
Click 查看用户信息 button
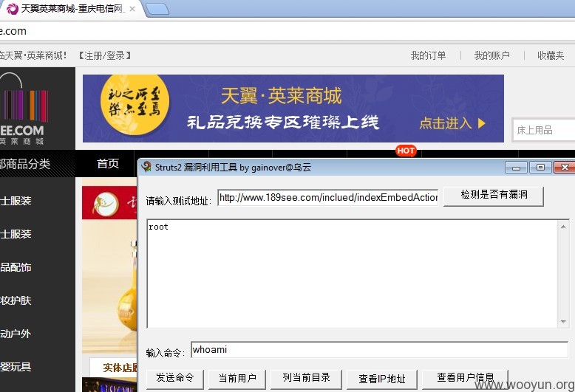pyautogui.click(x=465, y=379)
